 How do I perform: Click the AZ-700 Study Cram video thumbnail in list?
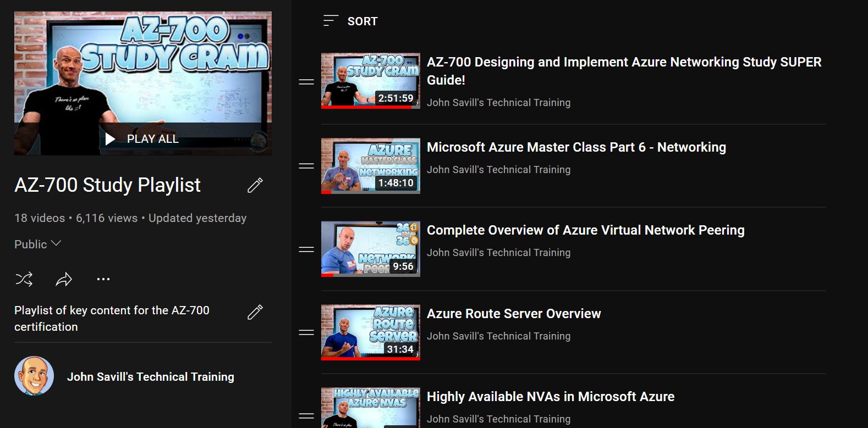pyautogui.click(x=371, y=81)
